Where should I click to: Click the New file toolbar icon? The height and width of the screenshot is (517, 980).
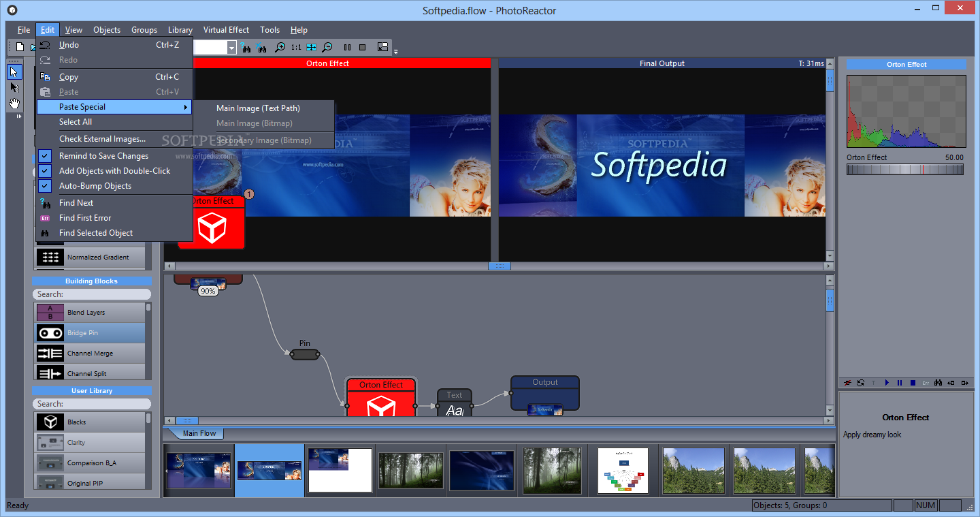click(20, 47)
